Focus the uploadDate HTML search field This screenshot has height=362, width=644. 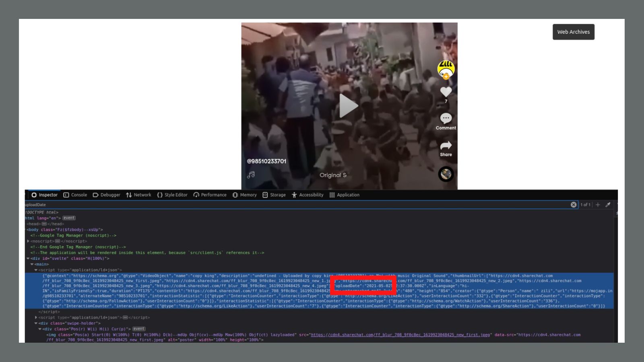(282, 205)
